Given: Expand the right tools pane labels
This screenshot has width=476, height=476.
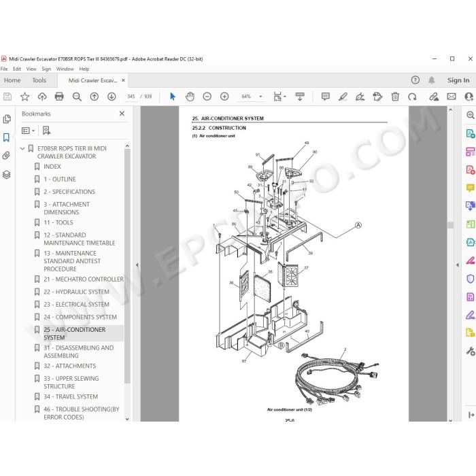Looking at the screenshot, I should coord(471,415).
